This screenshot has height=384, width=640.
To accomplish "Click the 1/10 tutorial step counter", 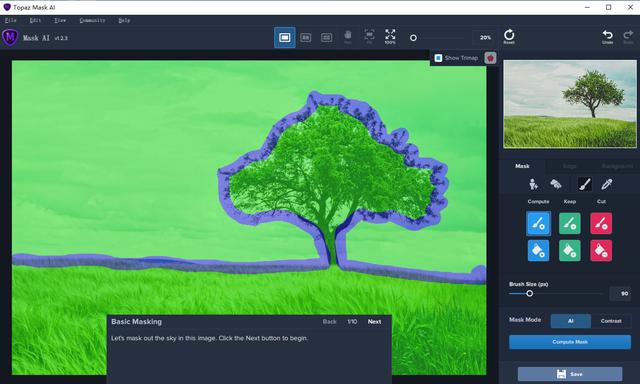I will click(x=352, y=322).
